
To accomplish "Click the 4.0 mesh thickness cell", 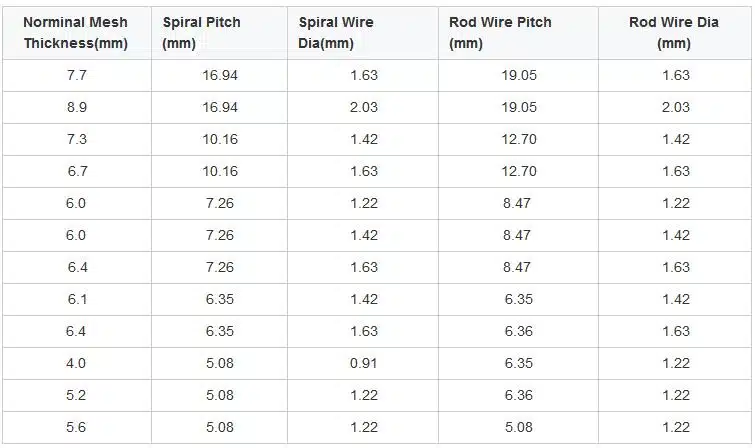I will click(x=77, y=363).
